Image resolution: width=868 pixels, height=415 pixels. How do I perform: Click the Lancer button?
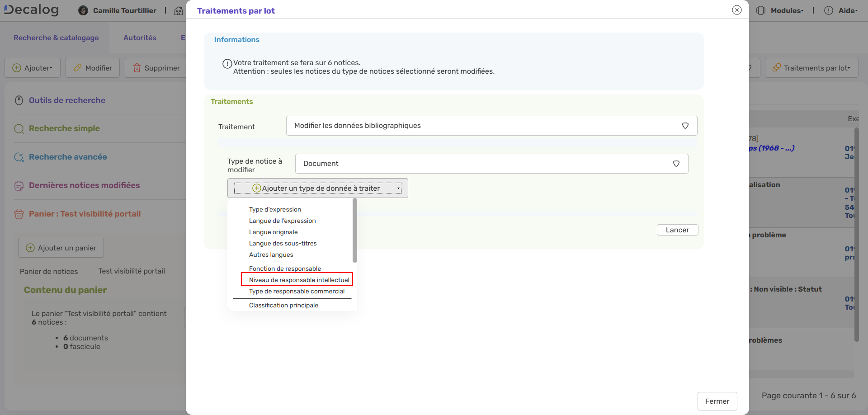click(x=677, y=230)
